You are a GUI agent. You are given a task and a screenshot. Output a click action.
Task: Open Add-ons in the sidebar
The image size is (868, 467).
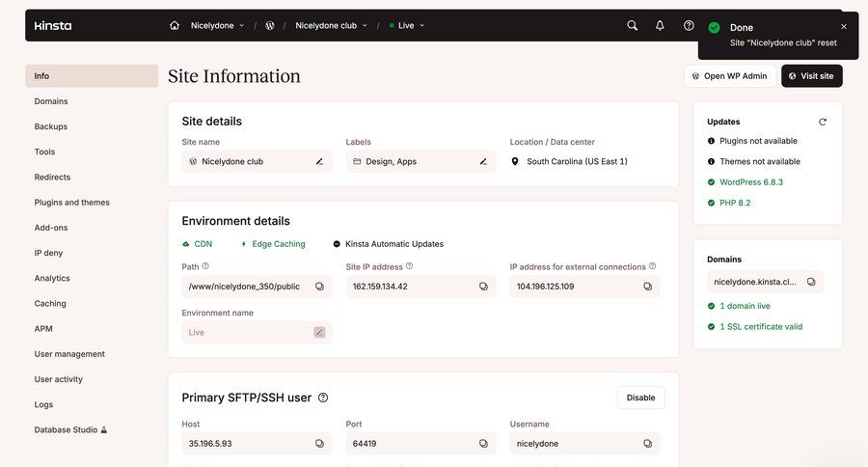point(51,228)
